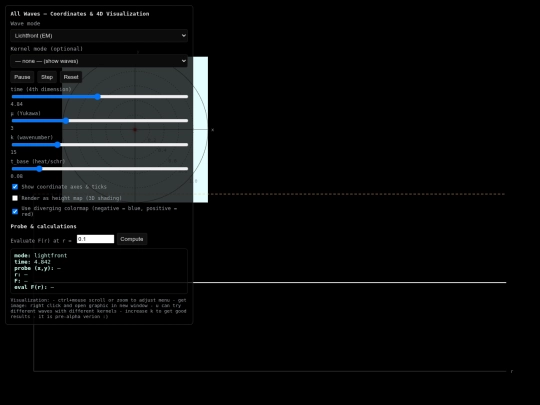
Task: Click the k value 15 label
Action: click(13, 152)
